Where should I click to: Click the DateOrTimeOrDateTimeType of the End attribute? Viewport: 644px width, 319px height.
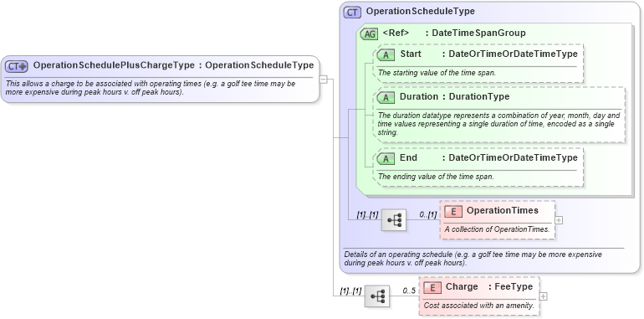(x=513, y=157)
